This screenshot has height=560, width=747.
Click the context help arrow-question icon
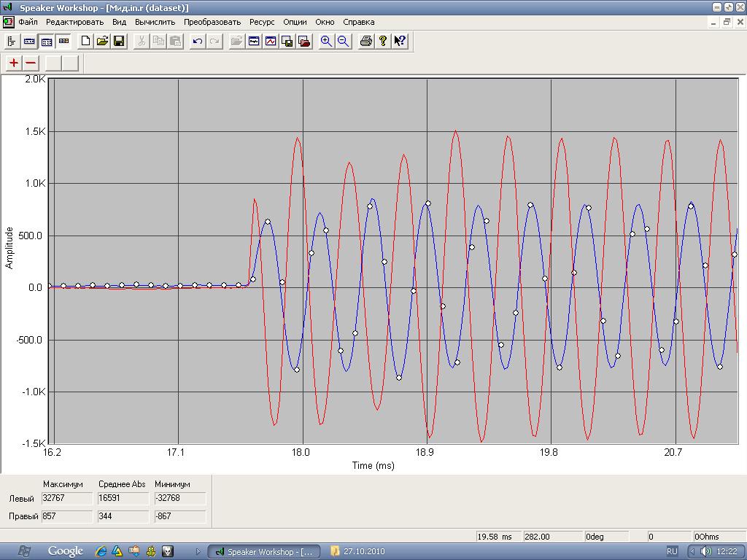pyautogui.click(x=400, y=42)
